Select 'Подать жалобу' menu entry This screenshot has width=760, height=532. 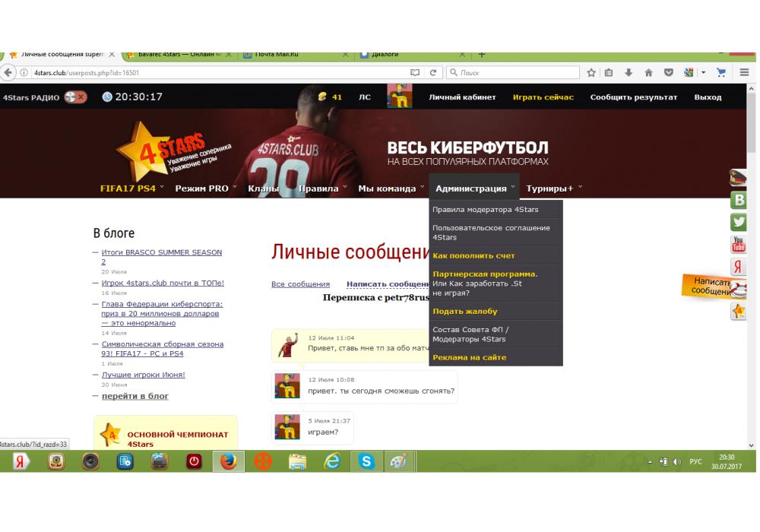[x=464, y=312]
